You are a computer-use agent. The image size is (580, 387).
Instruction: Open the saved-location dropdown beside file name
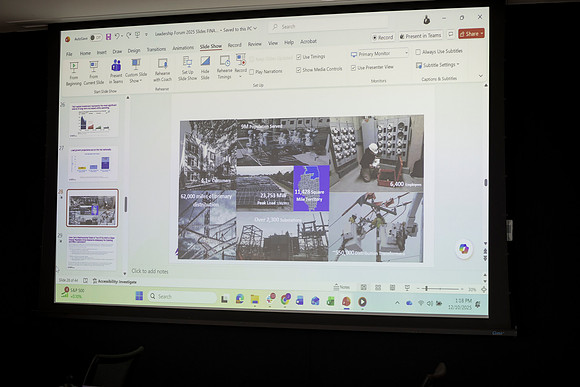pyautogui.click(x=255, y=28)
